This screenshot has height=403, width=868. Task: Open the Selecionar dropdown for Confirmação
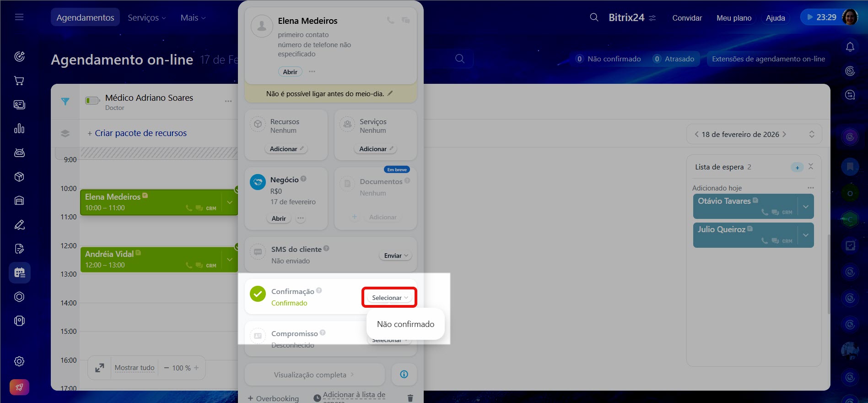[389, 298]
